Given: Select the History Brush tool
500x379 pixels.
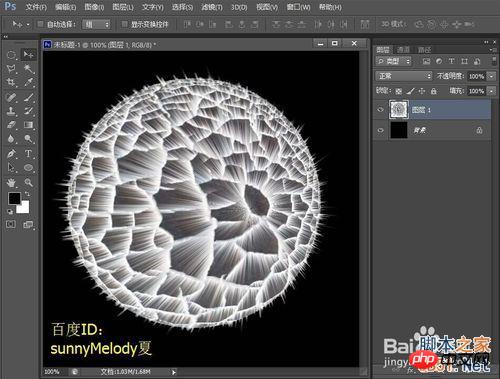Looking at the screenshot, I should pyautogui.click(x=28, y=111).
